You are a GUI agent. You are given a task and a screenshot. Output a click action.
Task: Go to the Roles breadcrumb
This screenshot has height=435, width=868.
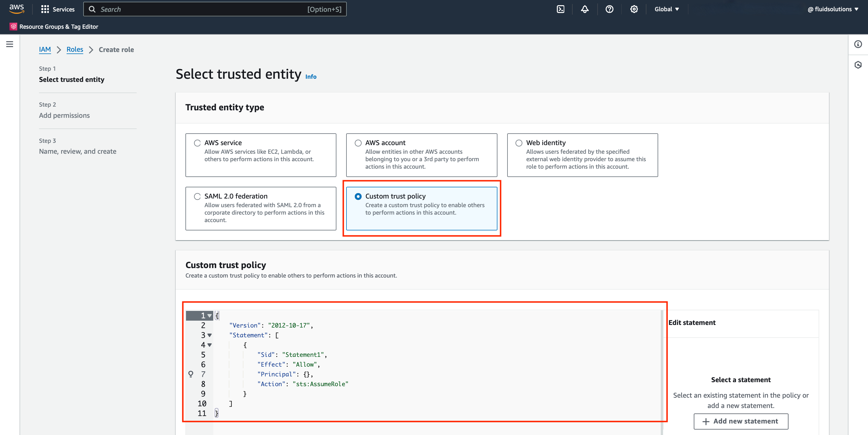point(75,50)
